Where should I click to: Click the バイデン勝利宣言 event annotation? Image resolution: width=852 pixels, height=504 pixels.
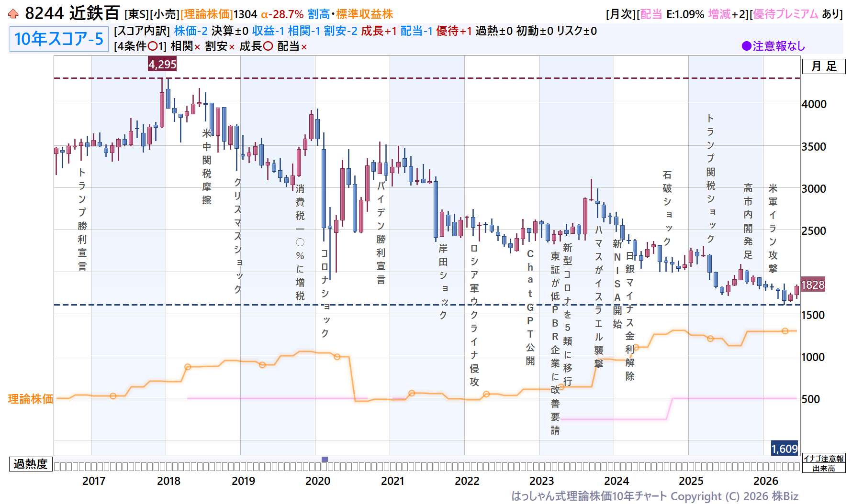[x=381, y=233]
